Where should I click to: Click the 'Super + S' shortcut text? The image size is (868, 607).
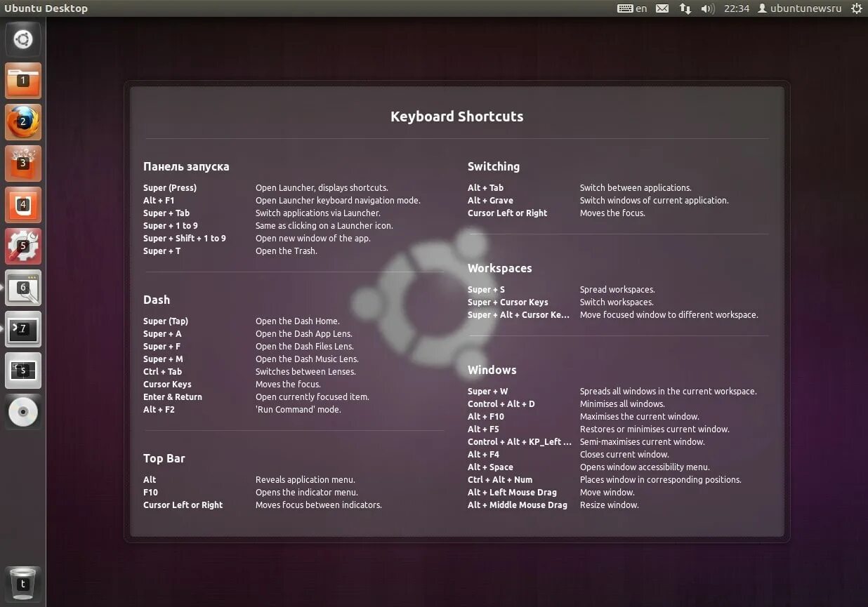click(487, 290)
